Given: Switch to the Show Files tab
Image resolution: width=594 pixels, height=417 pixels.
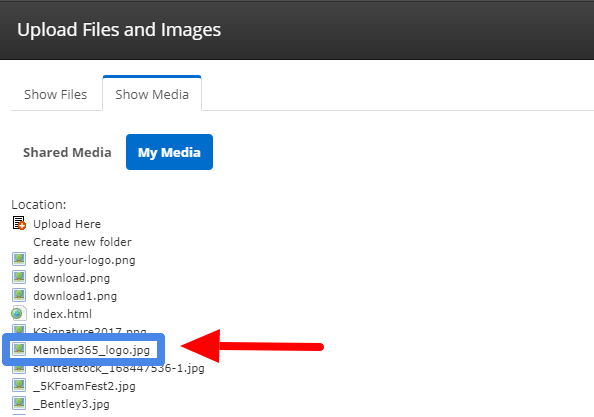Looking at the screenshot, I should (55, 94).
